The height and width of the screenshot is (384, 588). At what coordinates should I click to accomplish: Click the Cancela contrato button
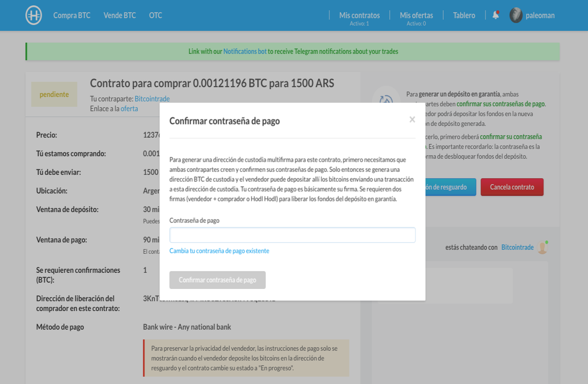[x=512, y=187]
